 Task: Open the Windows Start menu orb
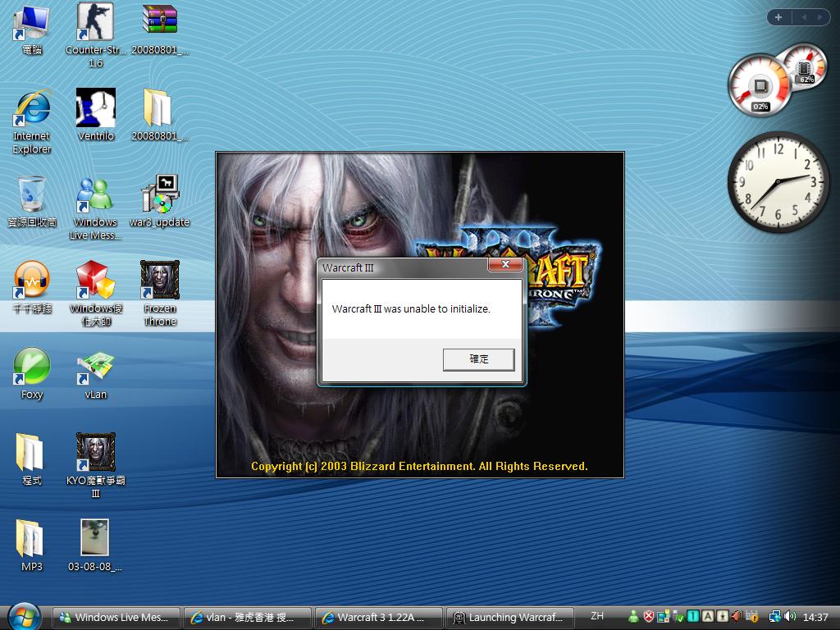(x=25, y=616)
